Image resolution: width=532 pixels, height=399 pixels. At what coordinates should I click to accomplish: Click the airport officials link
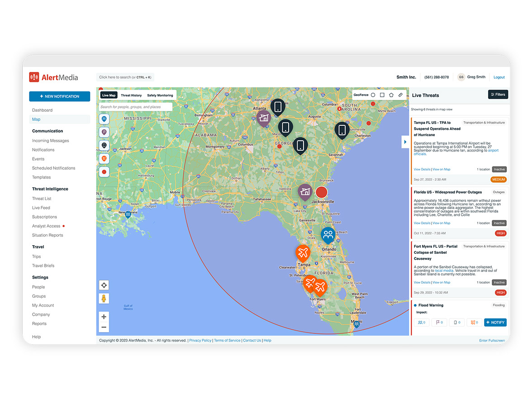click(x=456, y=152)
